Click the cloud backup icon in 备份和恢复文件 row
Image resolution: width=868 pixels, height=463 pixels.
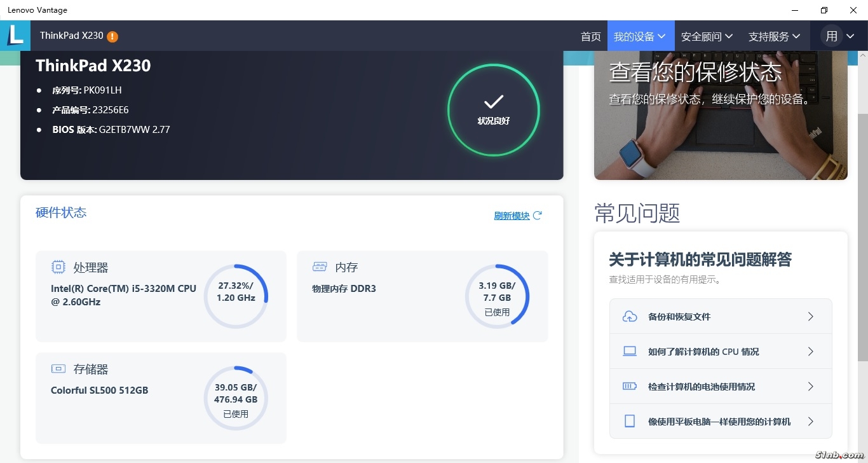tap(630, 316)
